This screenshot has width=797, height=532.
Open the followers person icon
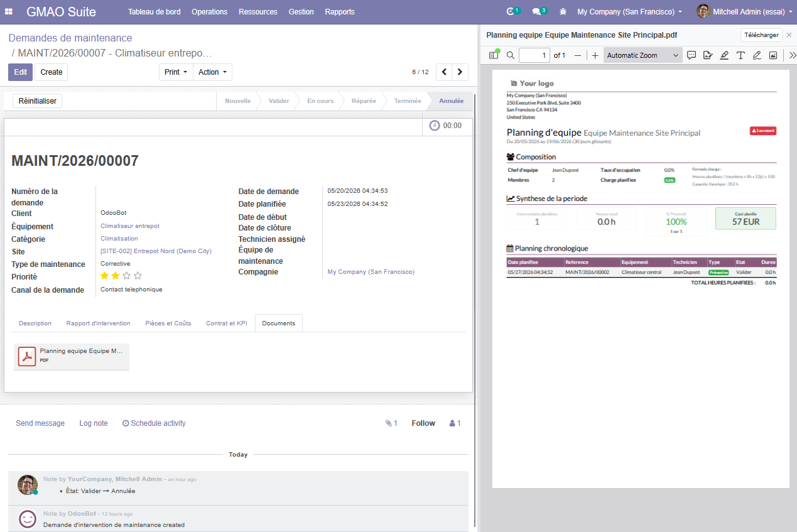point(455,423)
